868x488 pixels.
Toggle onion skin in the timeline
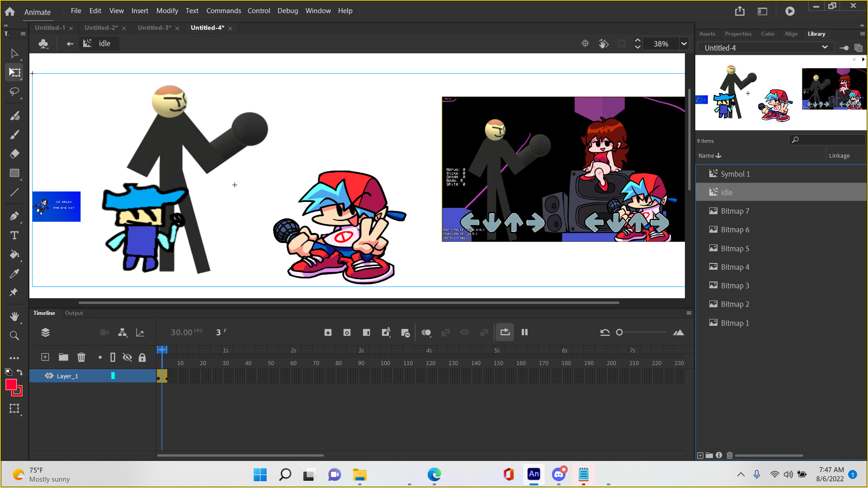(426, 333)
